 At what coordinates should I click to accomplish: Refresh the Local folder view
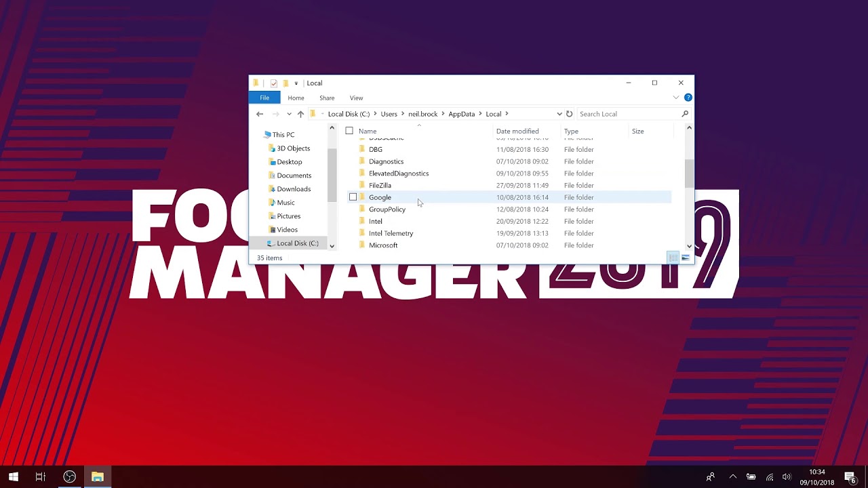coord(569,114)
